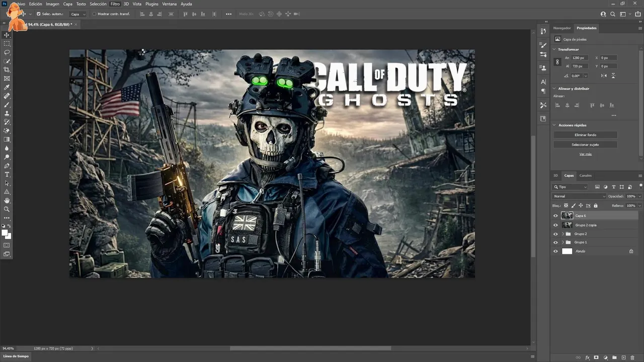Collapse the Alinear y distribuir section
644x362 pixels.
(555, 88)
